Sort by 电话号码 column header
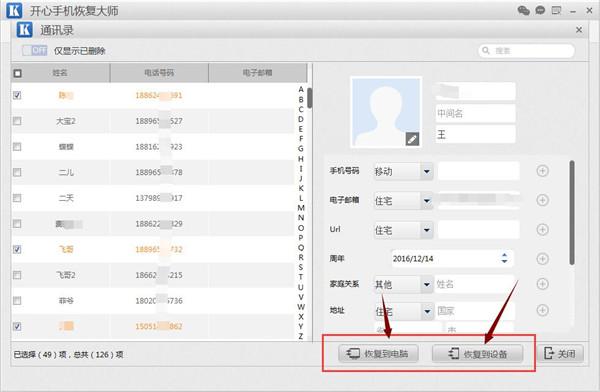 (159, 73)
